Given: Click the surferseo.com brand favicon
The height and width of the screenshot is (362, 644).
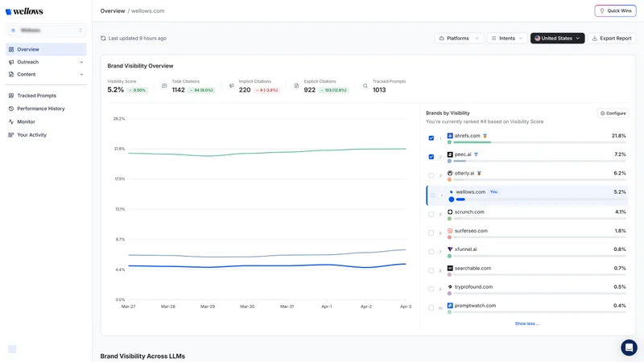Looking at the screenshot, I should (450, 231).
